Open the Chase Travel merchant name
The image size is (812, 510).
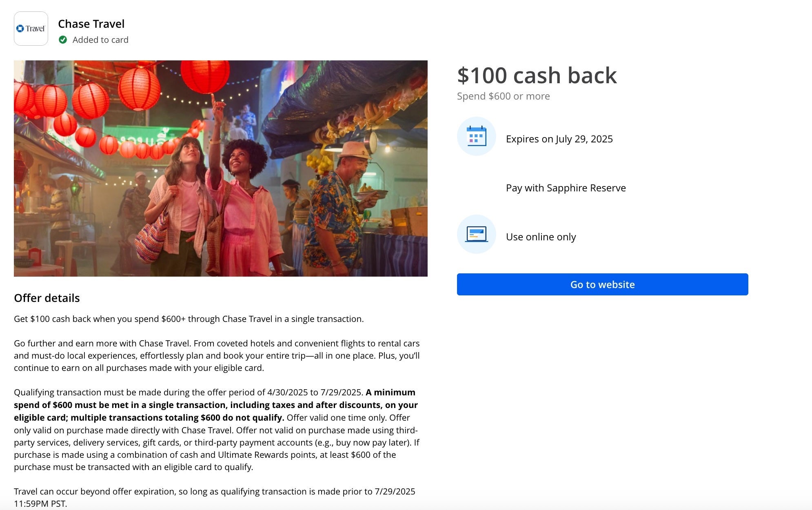coord(91,24)
